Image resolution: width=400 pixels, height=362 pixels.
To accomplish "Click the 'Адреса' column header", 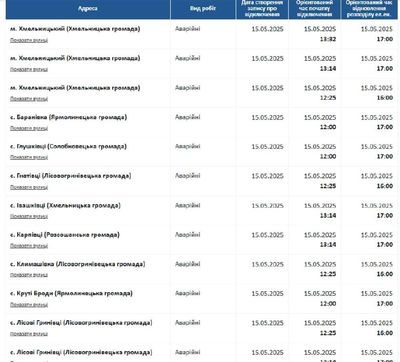I will tap(88, 8).
